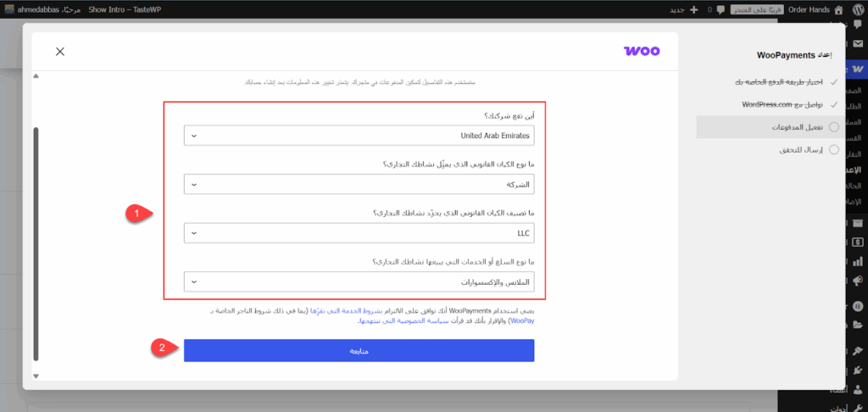Screen dimensions: 868x412
Task: Expand the 'الملابس والإكسسوارات' goods type dropdown
Action: 359,281
